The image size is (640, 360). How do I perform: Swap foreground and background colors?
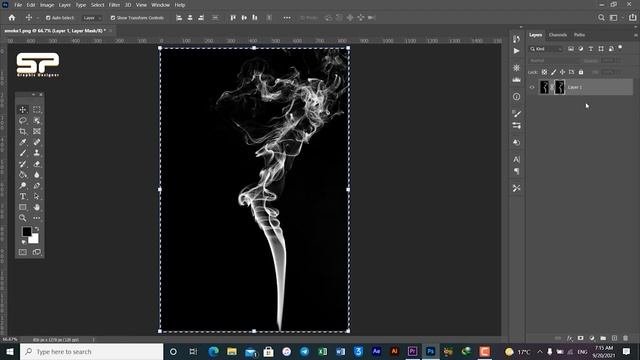[37, 229]
